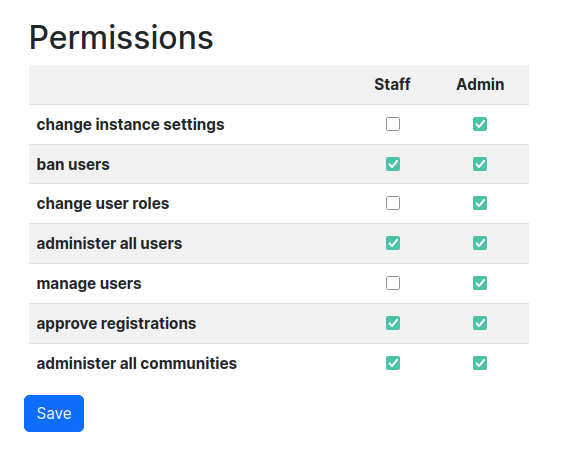Enable Staff permission for change instance settings
The height and width of the screenshot is (458, 569).
pos(393,124)
